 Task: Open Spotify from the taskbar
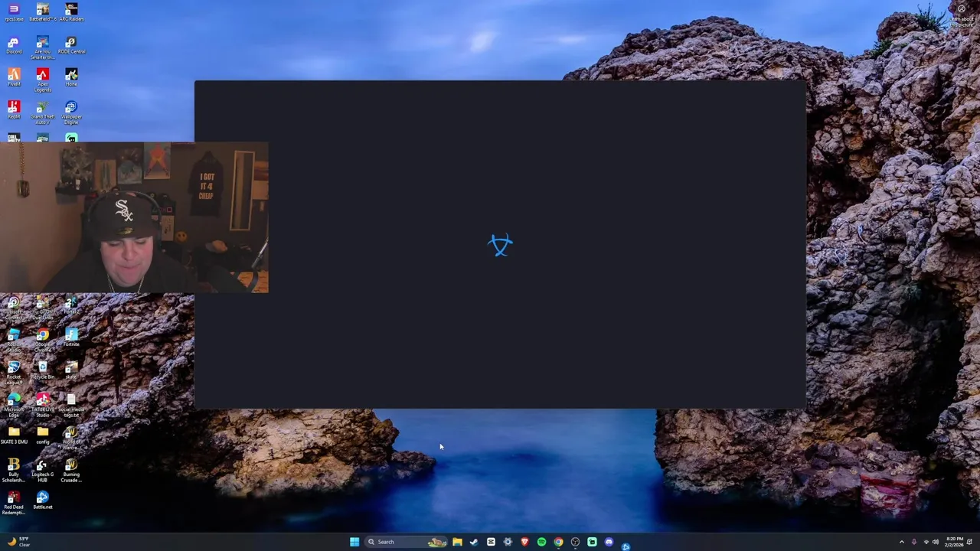(541, 542)
